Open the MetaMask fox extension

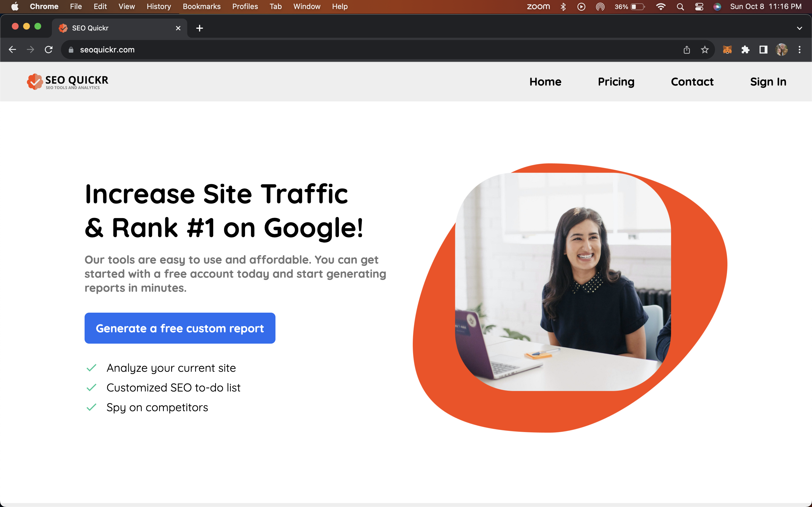727,50
